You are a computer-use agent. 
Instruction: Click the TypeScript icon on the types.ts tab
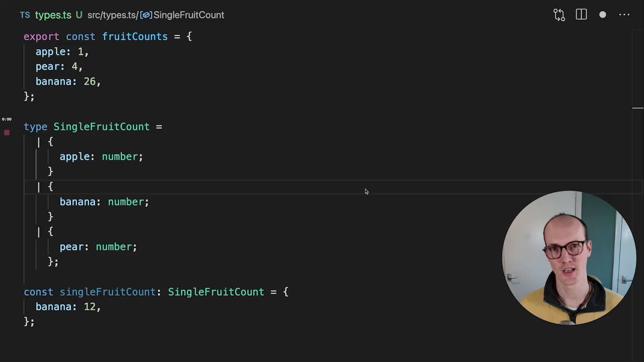coord(25,15)
